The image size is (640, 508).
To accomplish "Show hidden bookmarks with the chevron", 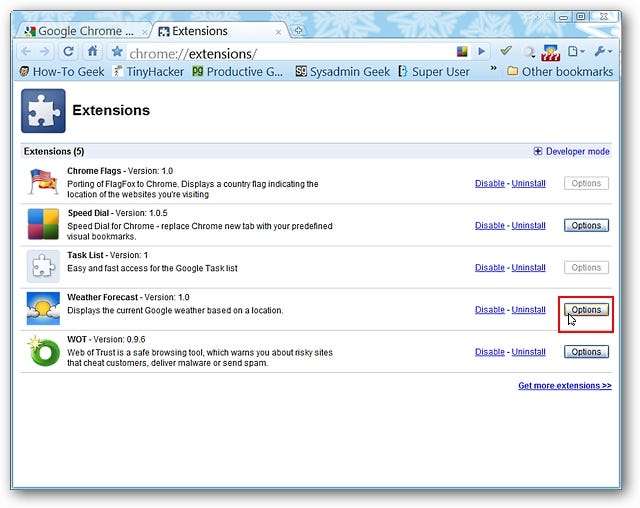I will click(493, 68).
